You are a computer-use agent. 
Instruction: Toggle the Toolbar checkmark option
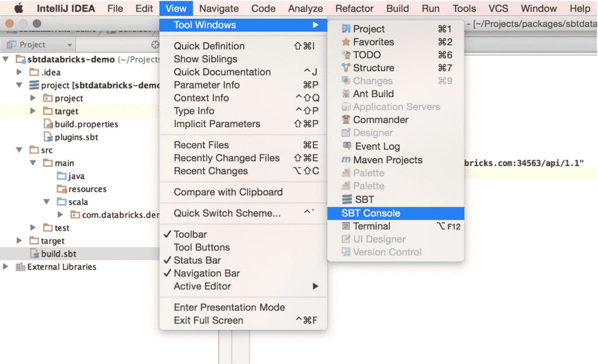(190, 235)
